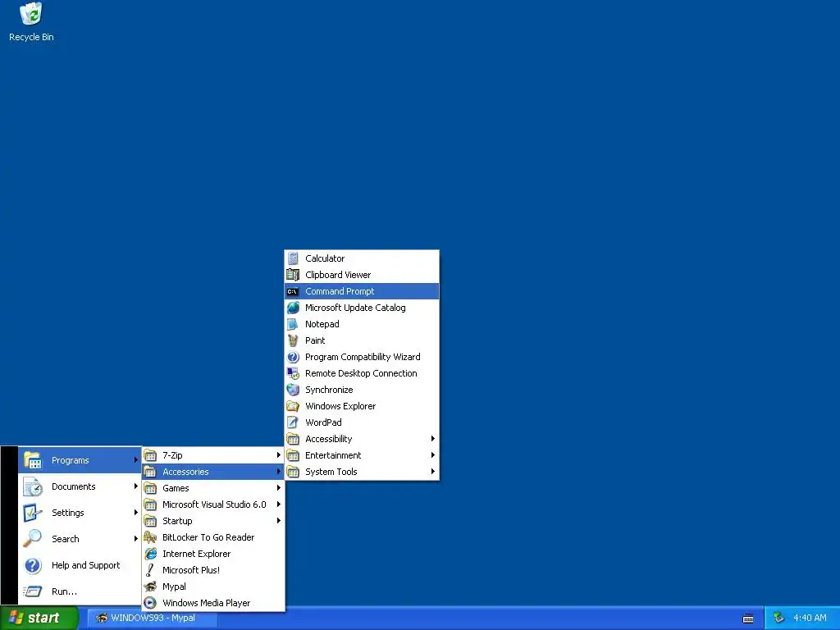Select the Windows Explorer label
Screen dimensions: 840x630
point(340,406)
